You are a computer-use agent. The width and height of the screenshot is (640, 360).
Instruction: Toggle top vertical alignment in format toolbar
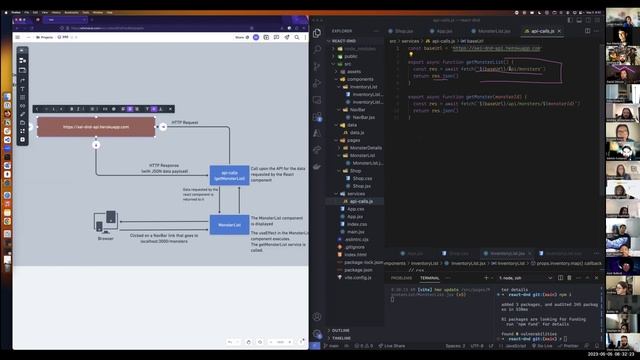coord(147,109)
